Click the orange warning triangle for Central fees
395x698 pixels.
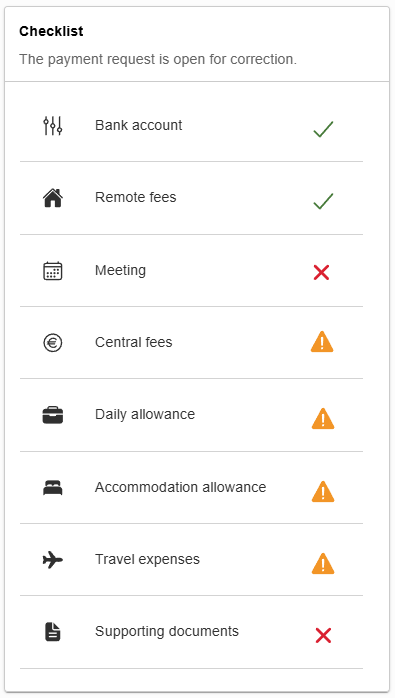322,343
